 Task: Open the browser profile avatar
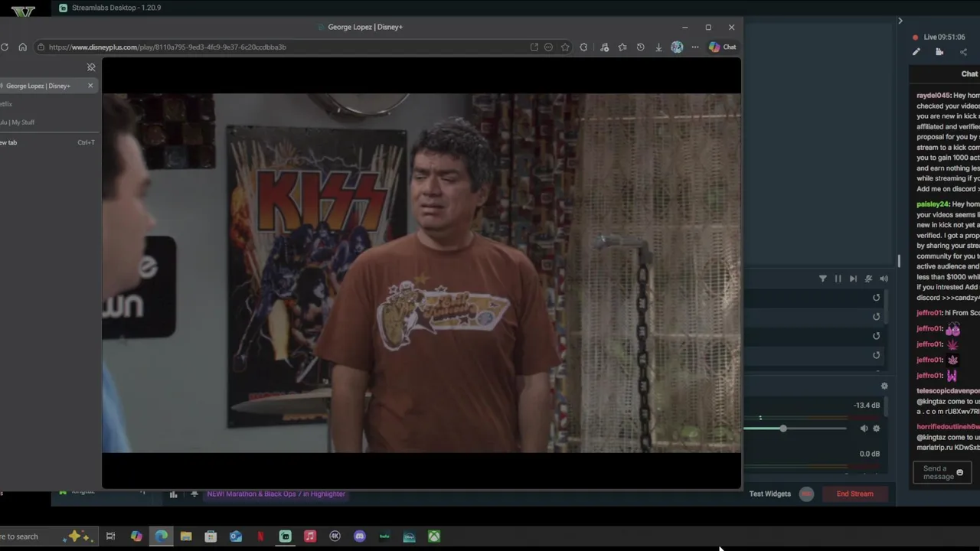pyautogui.click(x=677, y=47)
